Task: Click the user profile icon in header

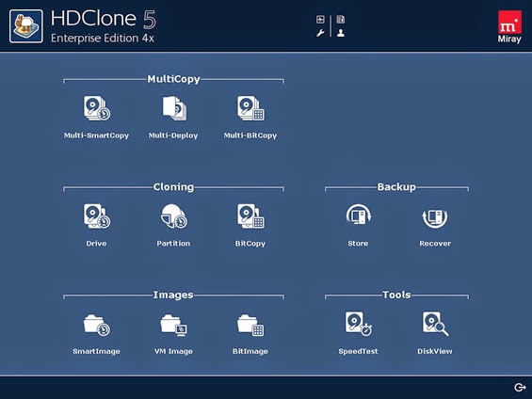Action: pos(341,33)
